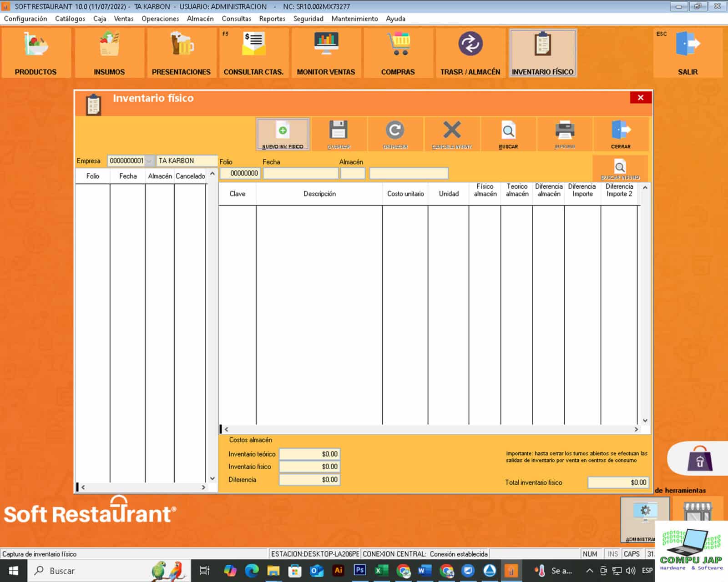Open Copilot from the taskbar
This screenshot has width=728, height=582.
tap(230, 570)
